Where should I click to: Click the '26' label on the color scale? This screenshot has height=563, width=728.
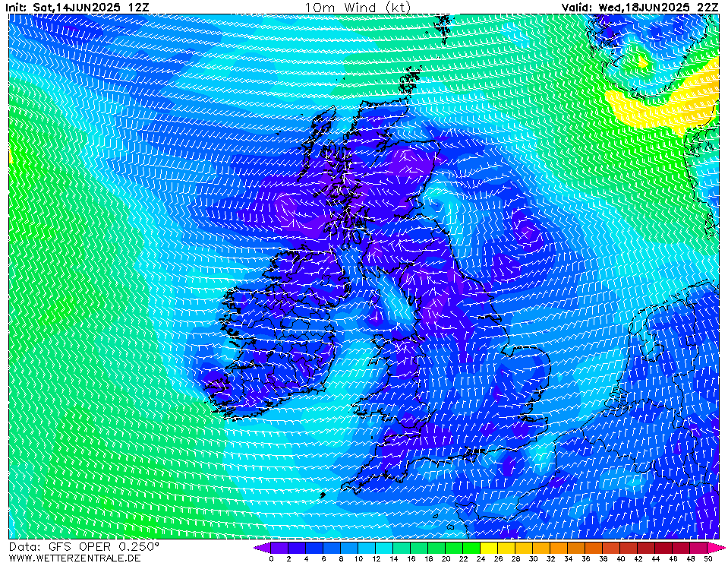[x=498, y=558]
